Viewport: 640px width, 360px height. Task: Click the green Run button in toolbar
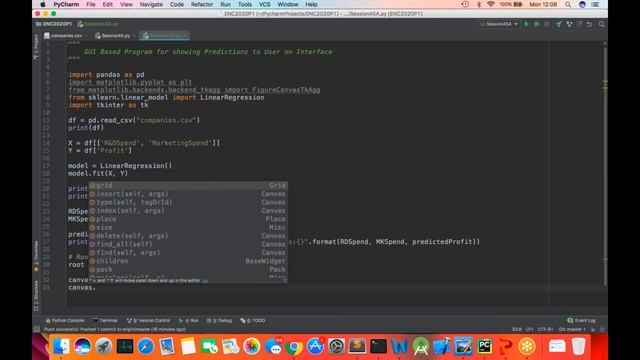(x=526, y=24)
